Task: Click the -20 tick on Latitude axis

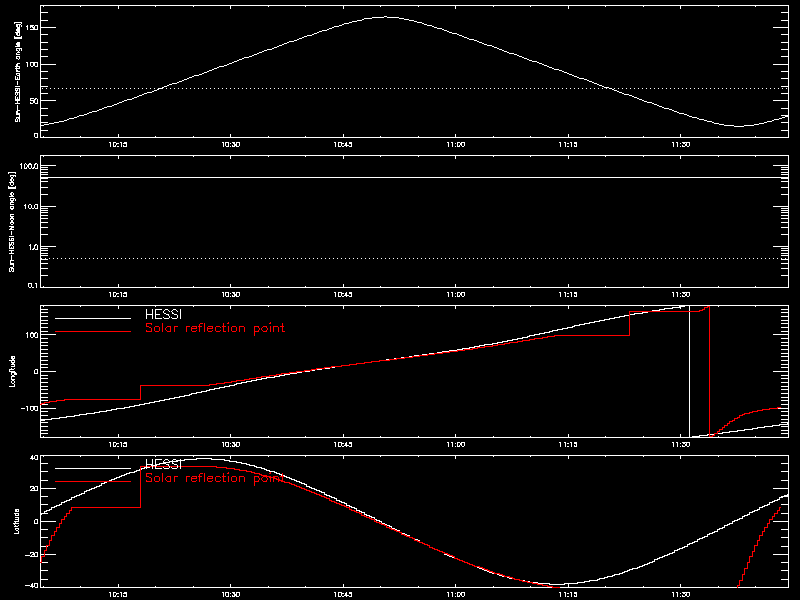Action: point(32,555)
